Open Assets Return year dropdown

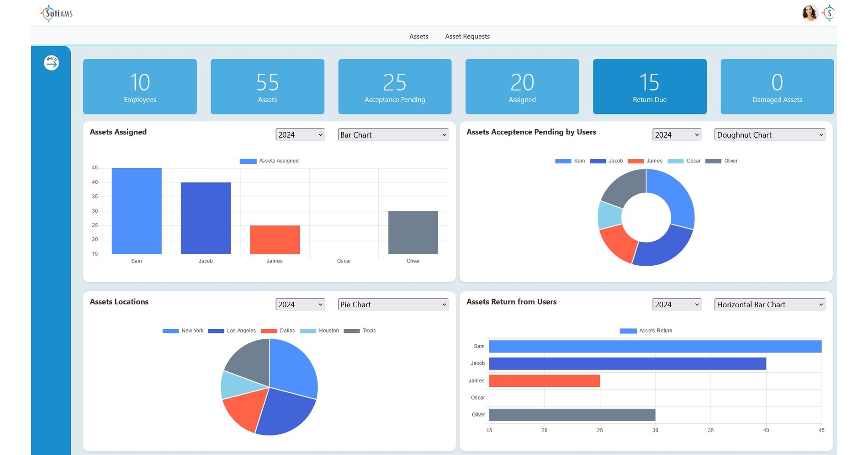pos(677,305)
